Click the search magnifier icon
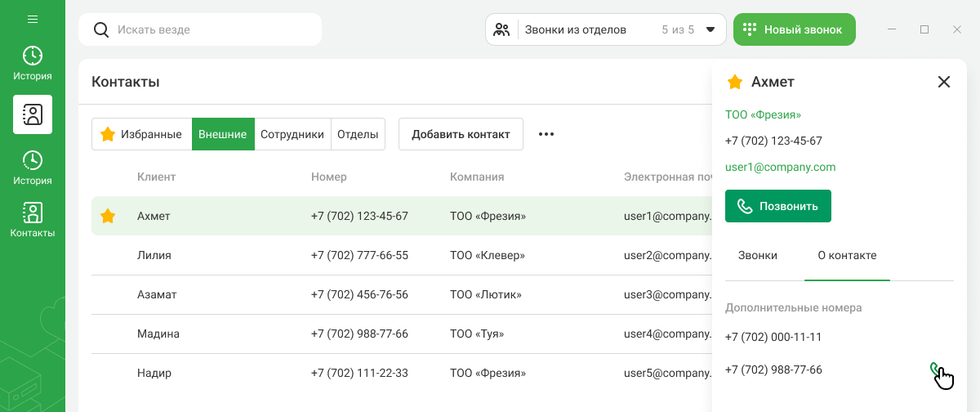980x412 pixels. (x=101, y=29)
